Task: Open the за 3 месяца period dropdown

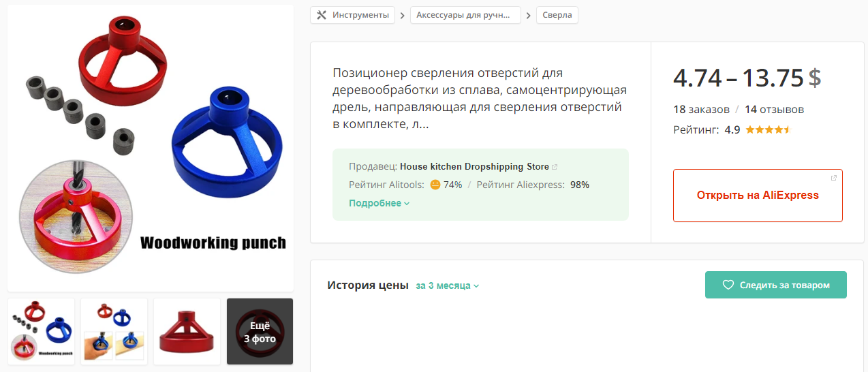Action: coord(447,285)
